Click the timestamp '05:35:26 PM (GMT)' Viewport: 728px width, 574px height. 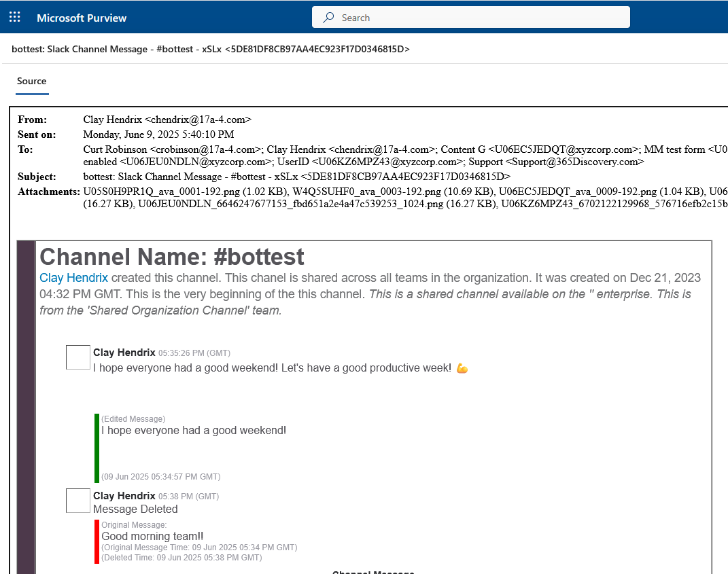tap(194, 353)
